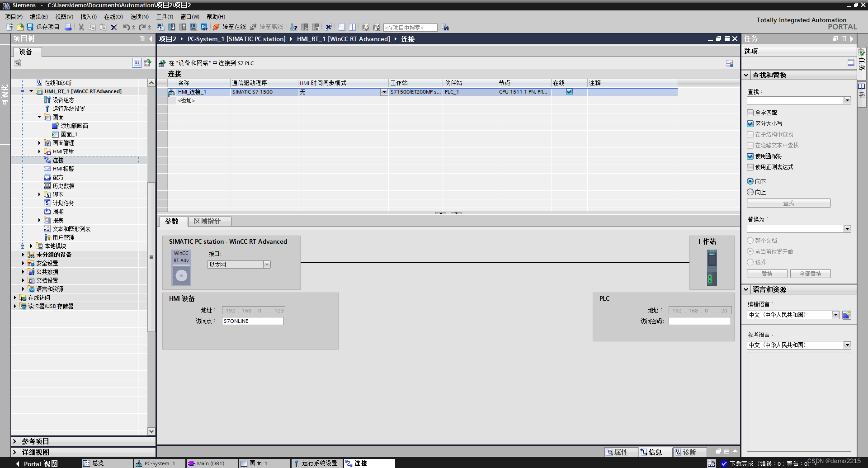This screenshot has height=468, width=868.
Task: Collapse the 语言和资源 section
Action: [x=746, y=289]
